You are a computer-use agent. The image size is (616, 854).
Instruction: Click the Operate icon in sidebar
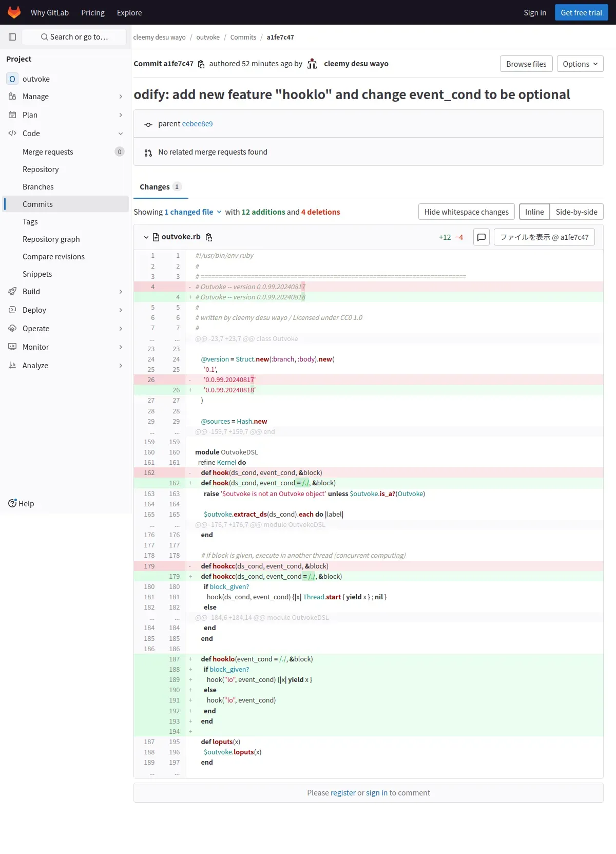coord(12,329)
